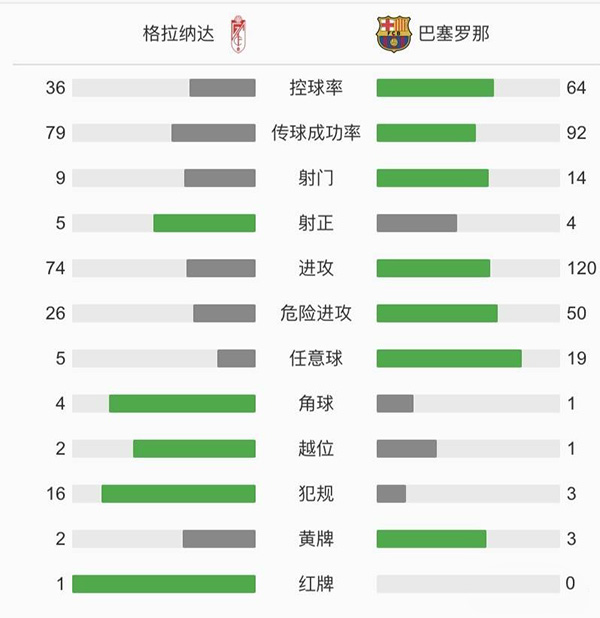Click Barcelona's green 任意球 bar
600x618 pixels.
click(449, 358)
